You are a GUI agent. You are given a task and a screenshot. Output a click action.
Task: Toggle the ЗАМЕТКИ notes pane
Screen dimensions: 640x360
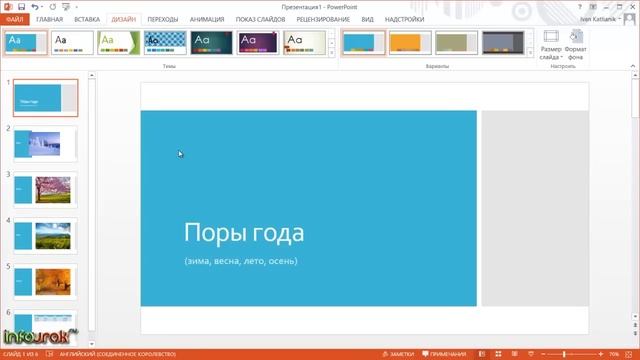398,354
